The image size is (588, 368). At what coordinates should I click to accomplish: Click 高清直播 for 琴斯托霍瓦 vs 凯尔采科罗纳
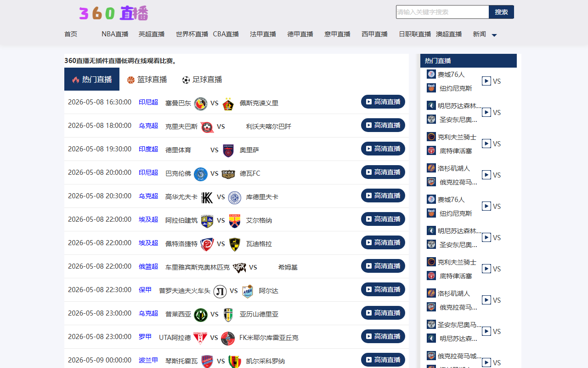click(x=383, y=360)
